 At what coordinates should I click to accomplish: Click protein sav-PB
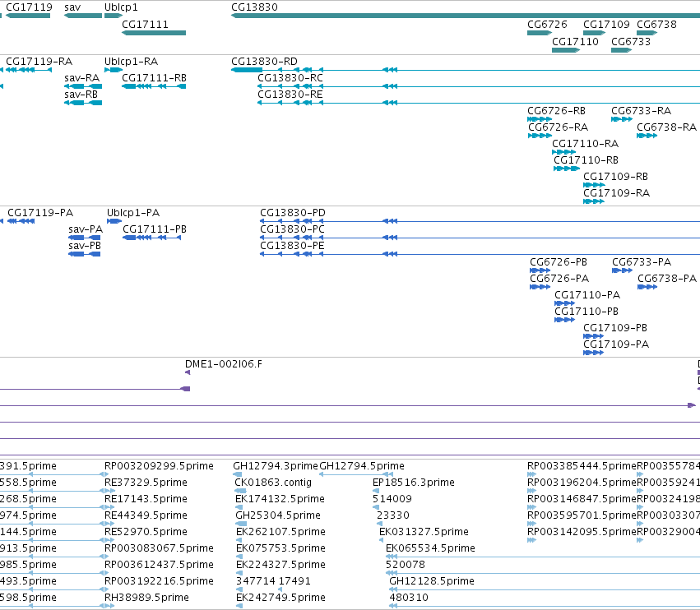point(85,246)
